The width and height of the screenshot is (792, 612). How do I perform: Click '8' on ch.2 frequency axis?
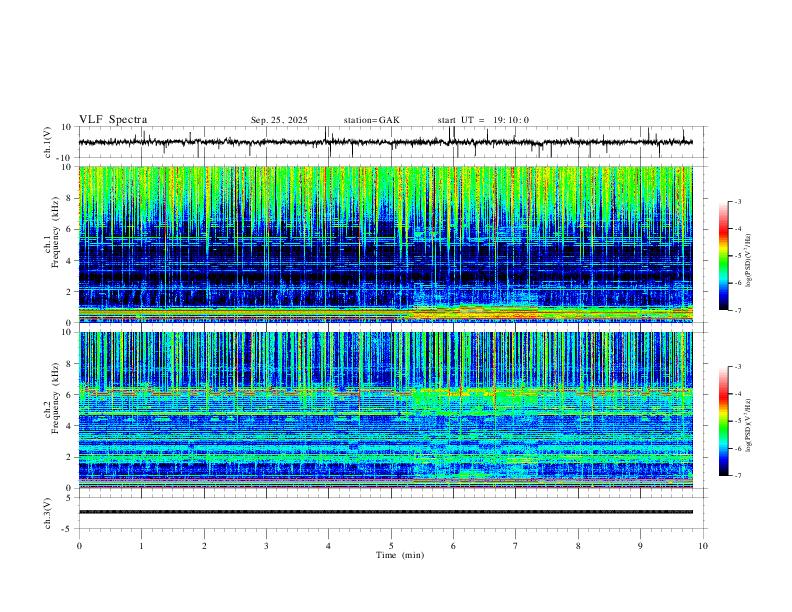(69, 364)
